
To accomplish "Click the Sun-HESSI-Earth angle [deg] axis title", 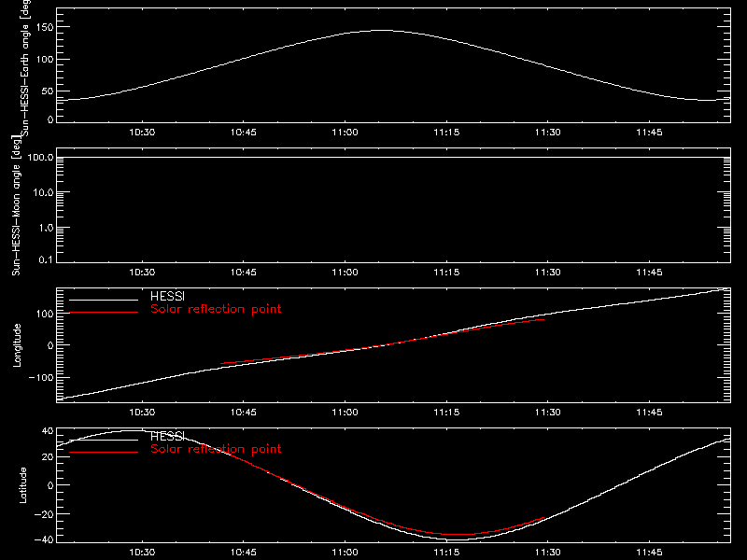I will (25, 67).
